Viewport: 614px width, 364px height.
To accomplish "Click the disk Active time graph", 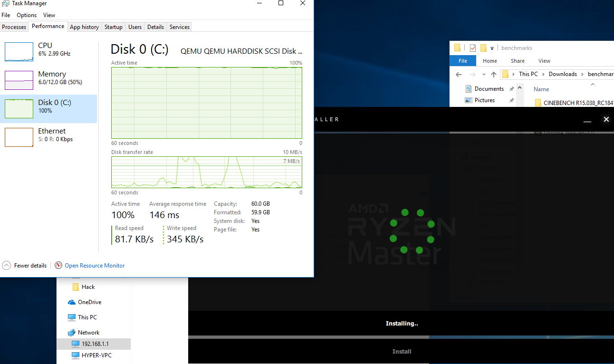I will tap(207, 103).
